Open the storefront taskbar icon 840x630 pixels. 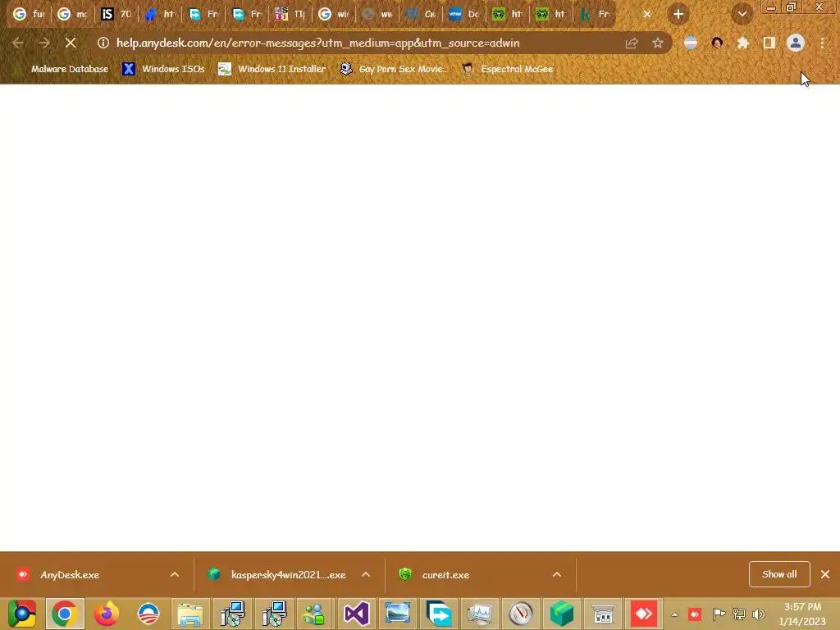(603, 614)
